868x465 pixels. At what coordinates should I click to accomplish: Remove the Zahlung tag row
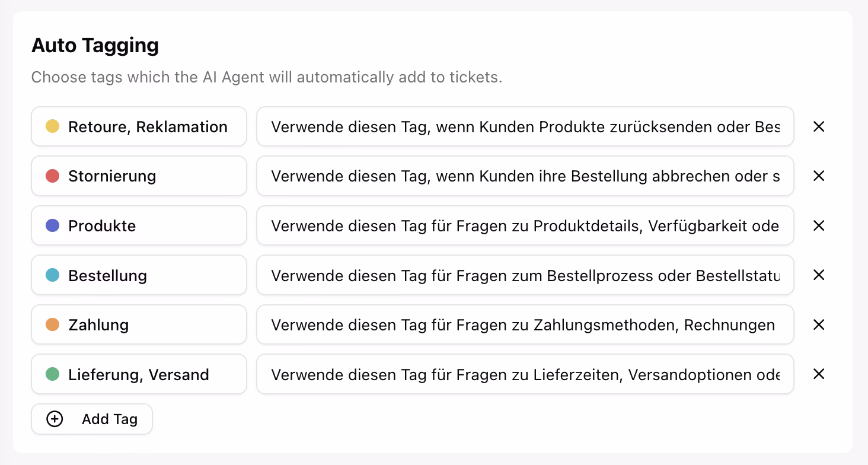(819, 324)
